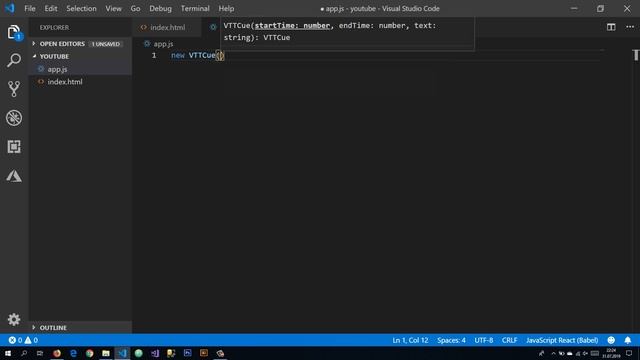Open the editor More Actions ellipsis

(630, 27)
